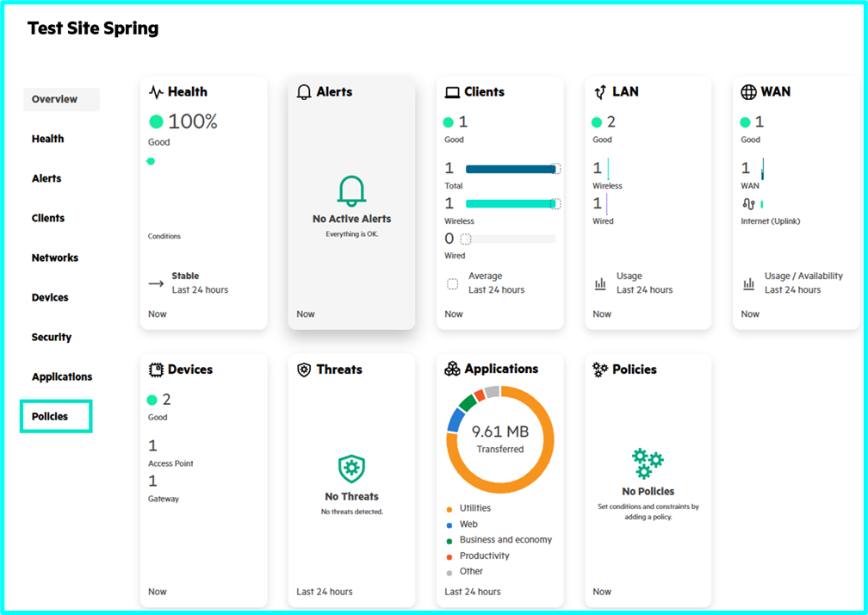Click the No Active Alerts message
The image size is (868, 615).
[x=351, y=219]
